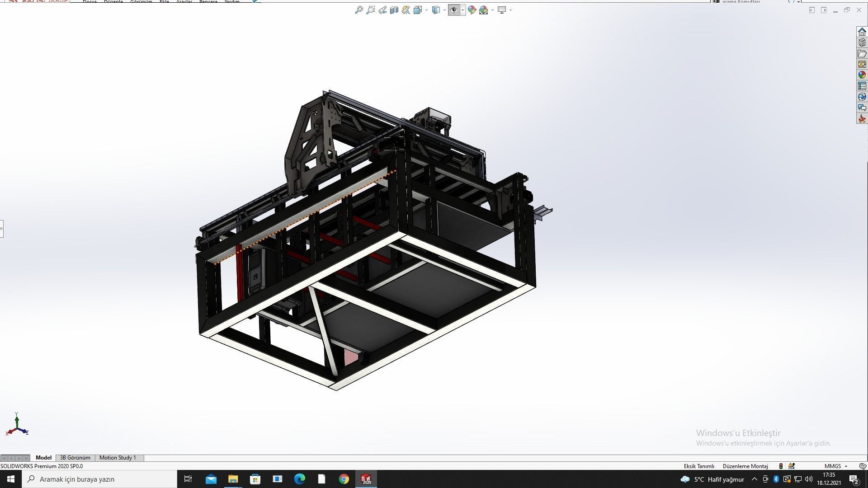
Task: Activate the Zoom to Area tool
Action: coord(371,10)
